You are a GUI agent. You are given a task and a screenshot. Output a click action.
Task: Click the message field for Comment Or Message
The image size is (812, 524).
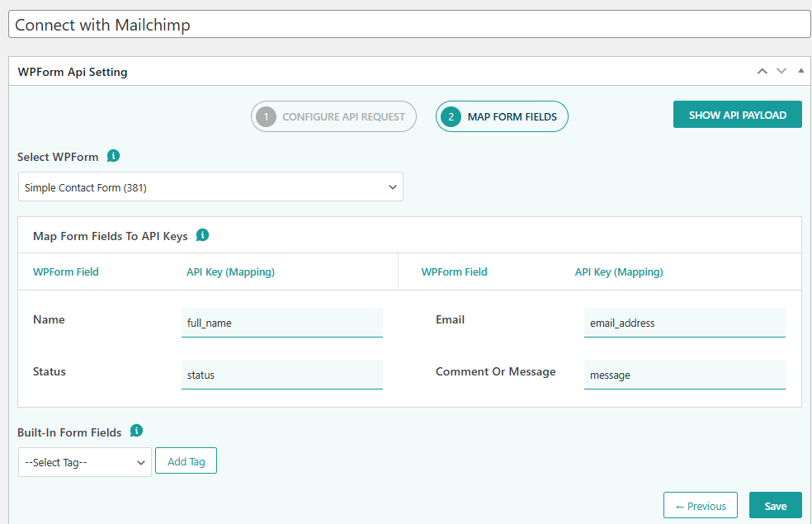click(684, 374)
